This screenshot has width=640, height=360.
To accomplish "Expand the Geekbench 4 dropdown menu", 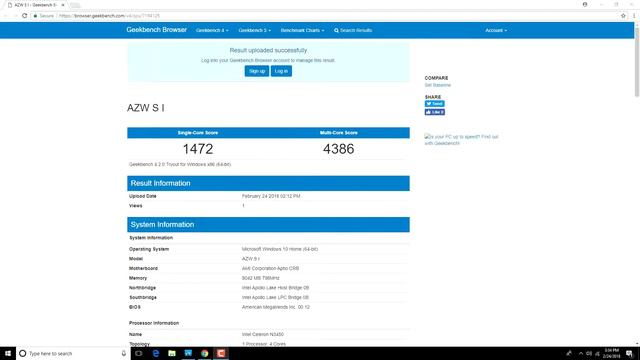I will 212,30.
